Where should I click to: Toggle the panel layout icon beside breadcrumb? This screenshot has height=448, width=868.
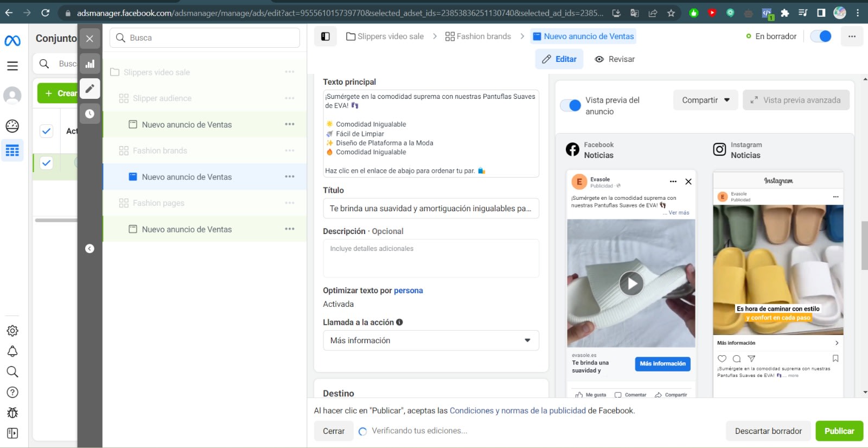[x=325, y=36]
